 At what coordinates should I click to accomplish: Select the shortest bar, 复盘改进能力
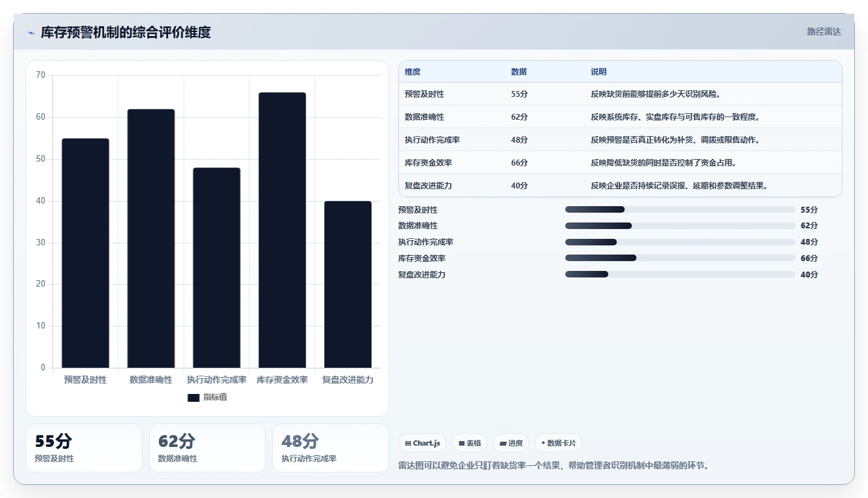[x=347, y=284]
